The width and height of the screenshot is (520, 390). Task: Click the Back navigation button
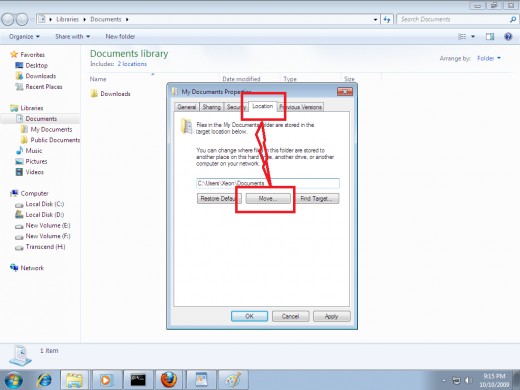(7, 19)
